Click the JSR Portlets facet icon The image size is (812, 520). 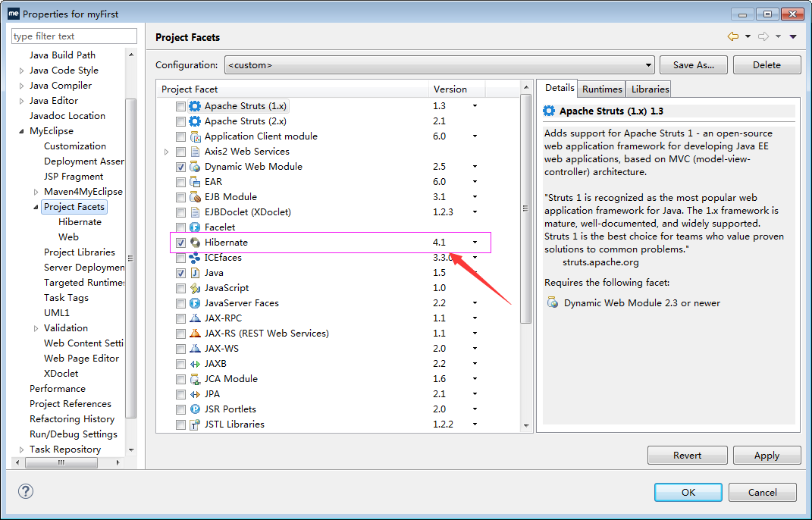195,409
